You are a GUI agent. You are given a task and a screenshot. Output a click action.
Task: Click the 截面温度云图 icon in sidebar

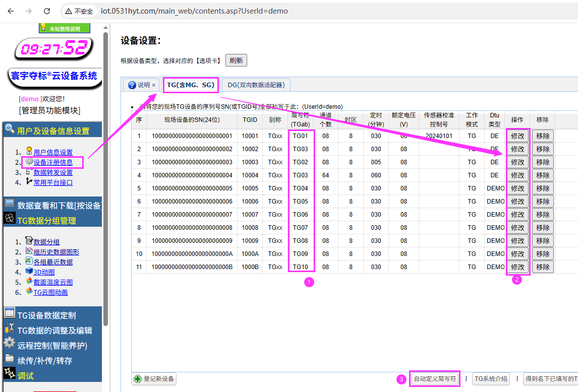point(29,282)
